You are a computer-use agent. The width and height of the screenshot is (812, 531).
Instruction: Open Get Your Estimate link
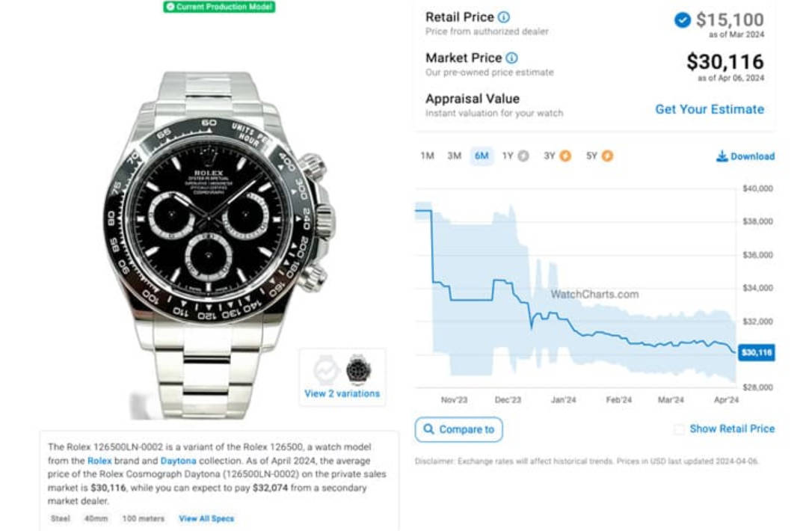710,109
